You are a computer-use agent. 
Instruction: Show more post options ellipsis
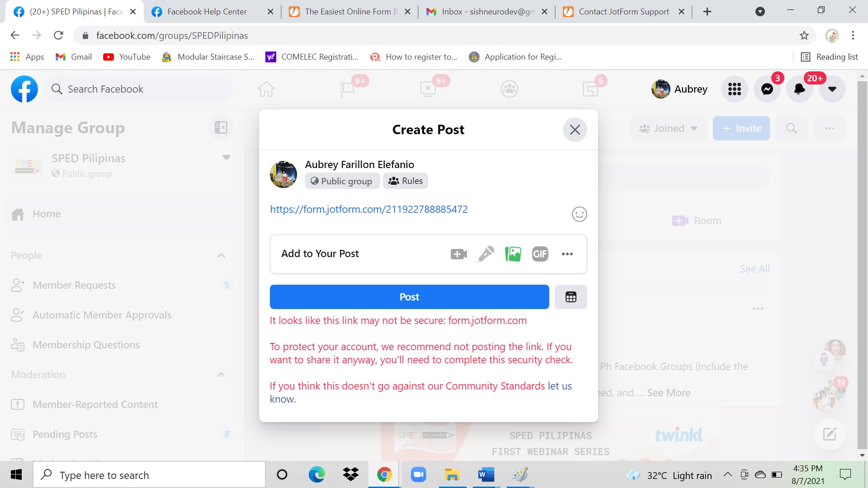coord(567,254)
